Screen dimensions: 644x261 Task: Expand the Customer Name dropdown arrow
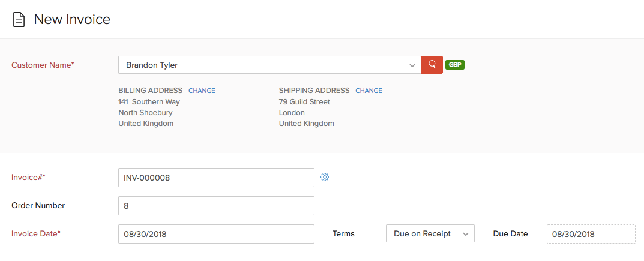tap(412, 65)
